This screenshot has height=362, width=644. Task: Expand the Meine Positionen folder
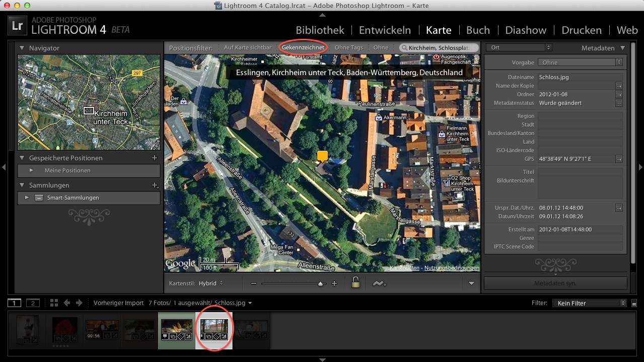coord(31,170)
